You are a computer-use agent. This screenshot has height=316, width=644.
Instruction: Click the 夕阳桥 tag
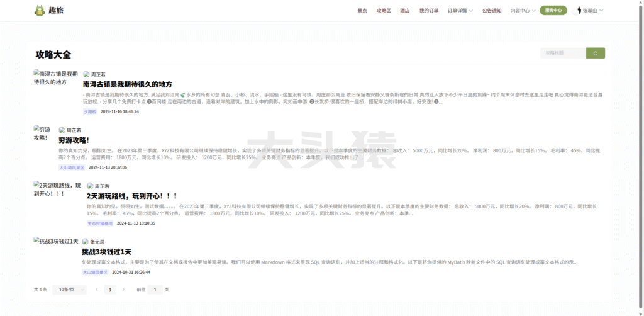point(90,111)
